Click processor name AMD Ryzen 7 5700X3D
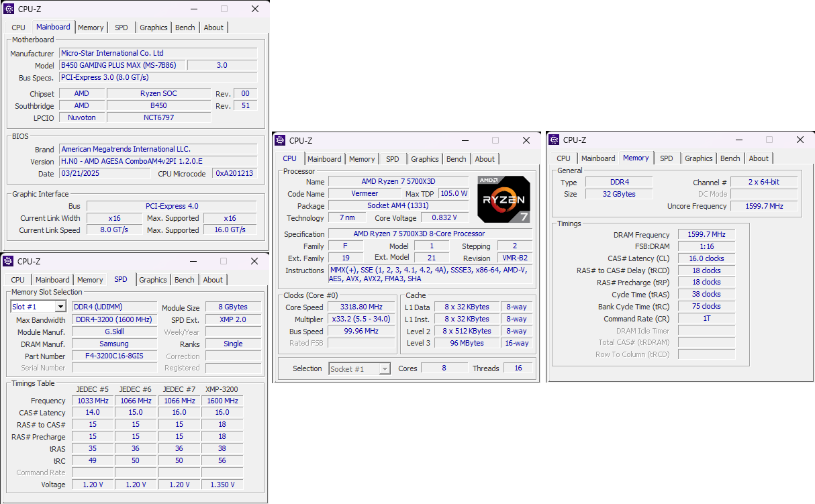The image size is (815, 504). click(x=398, y=181)
